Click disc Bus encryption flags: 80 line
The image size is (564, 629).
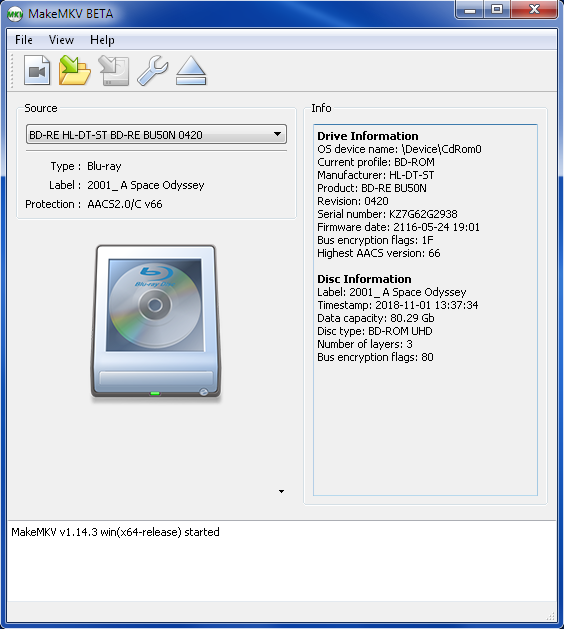click(375, 357)
